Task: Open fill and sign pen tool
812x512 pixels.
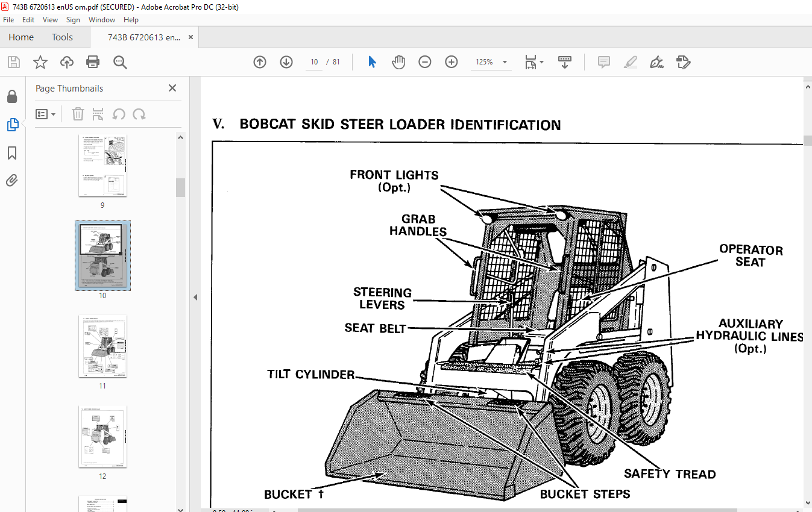Action: pyautogui.click(x=656, y=62)
